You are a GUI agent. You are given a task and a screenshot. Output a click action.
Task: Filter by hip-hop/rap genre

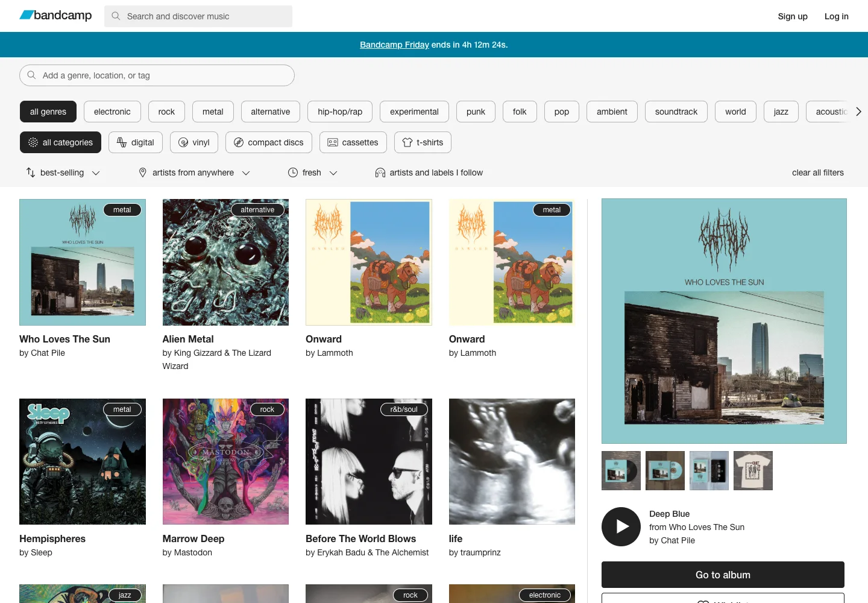340,112
